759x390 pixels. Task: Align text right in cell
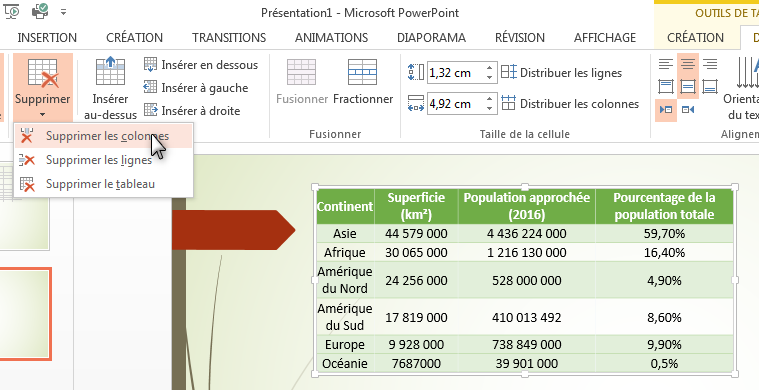710,64
